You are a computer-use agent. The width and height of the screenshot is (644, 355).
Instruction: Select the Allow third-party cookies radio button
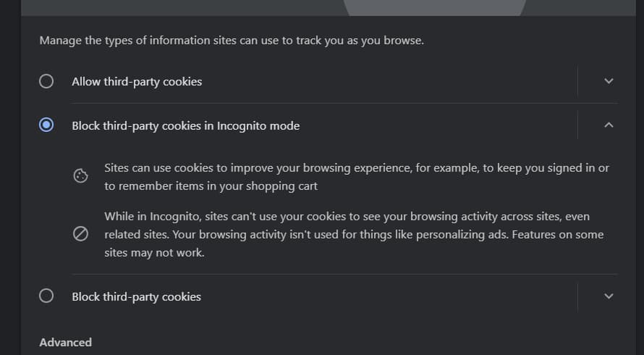pyautogui.click(x=46, y=81)
